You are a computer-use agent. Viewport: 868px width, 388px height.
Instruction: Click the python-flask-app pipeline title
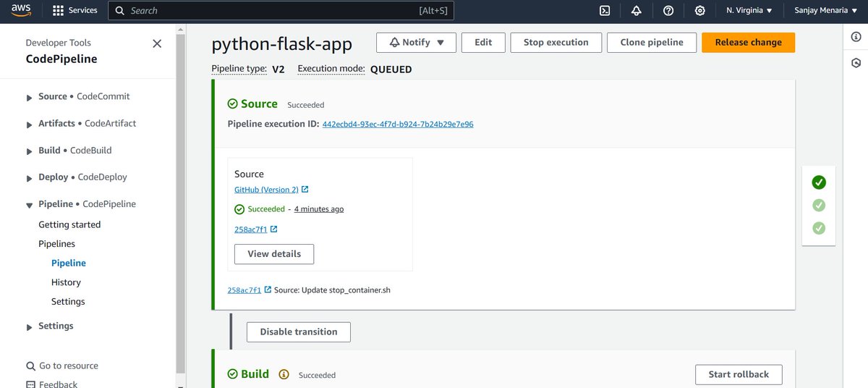point(282,44)
